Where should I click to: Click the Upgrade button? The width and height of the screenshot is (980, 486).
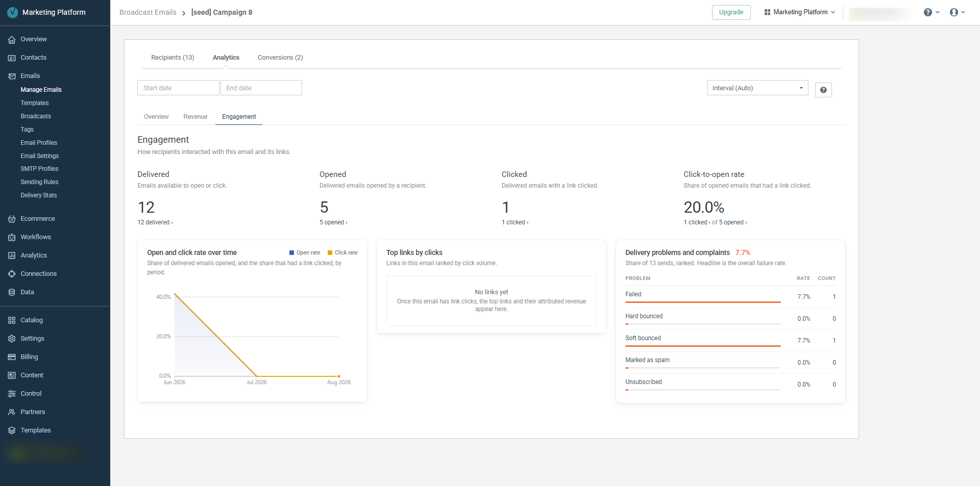coord(731,12)
